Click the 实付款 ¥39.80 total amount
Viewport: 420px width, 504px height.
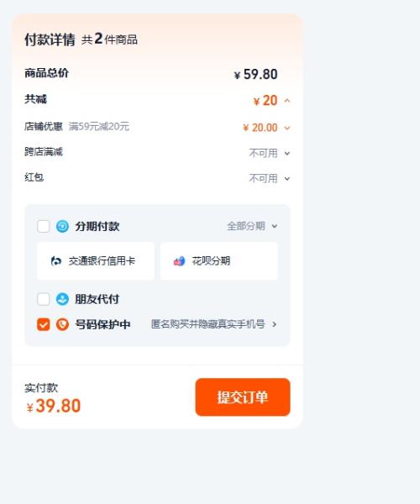point(54,406)
